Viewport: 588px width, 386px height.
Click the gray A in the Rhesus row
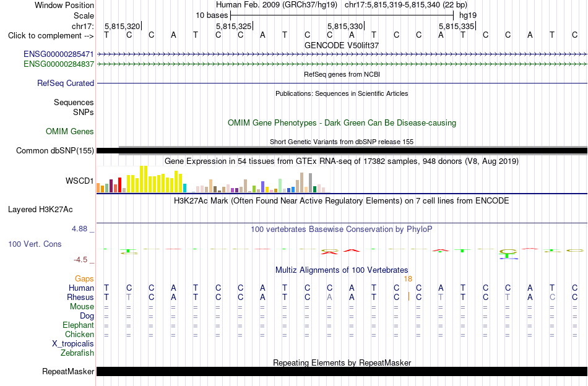pyautogui.click(x=329, y=297)
